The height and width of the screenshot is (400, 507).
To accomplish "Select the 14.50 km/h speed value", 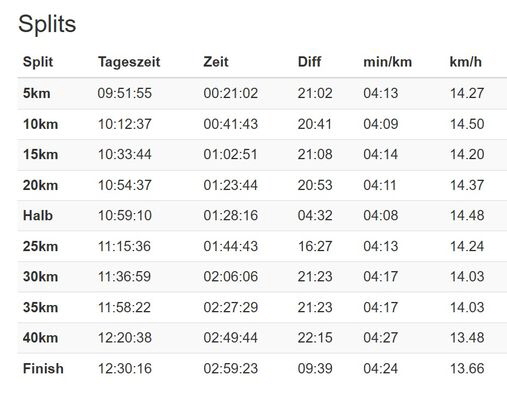I will pos(467,124).
